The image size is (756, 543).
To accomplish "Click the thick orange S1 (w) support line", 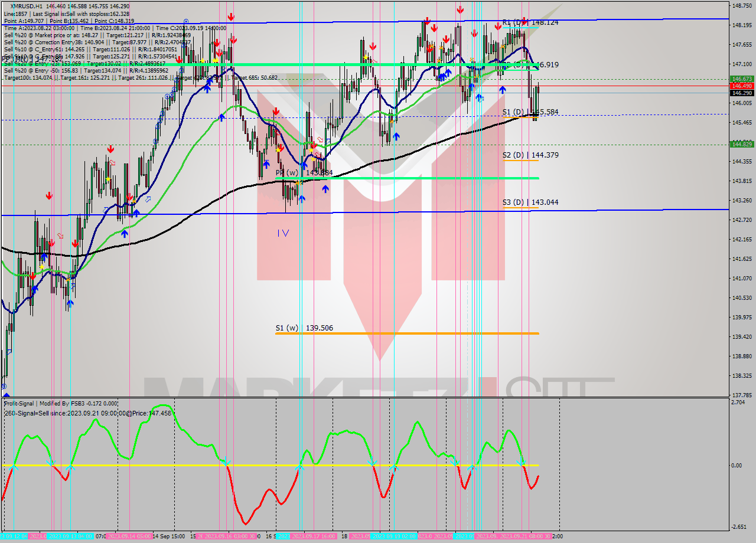I will (x=407, y=333).
